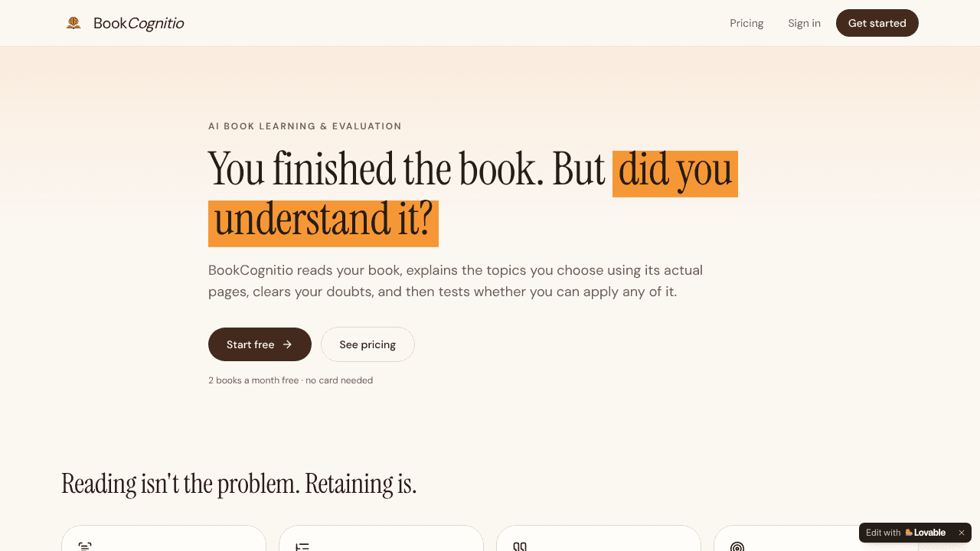Open the Pricing nav link

(x=746, y=23)
